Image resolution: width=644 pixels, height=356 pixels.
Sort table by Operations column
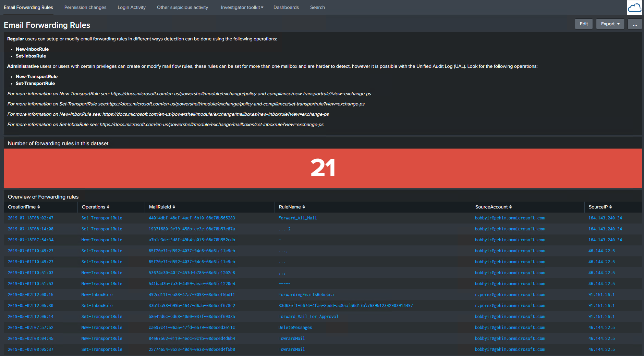[96, 207]
